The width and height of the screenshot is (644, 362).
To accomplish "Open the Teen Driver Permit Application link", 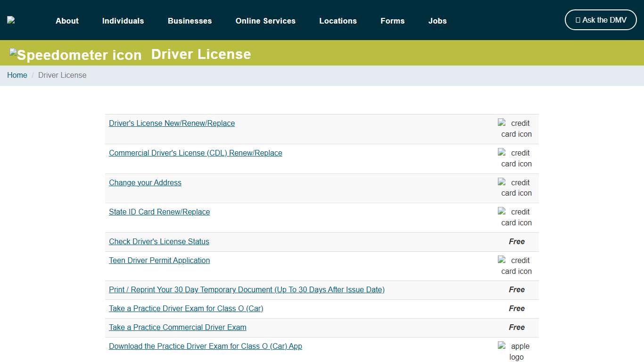I will (159, 260).
